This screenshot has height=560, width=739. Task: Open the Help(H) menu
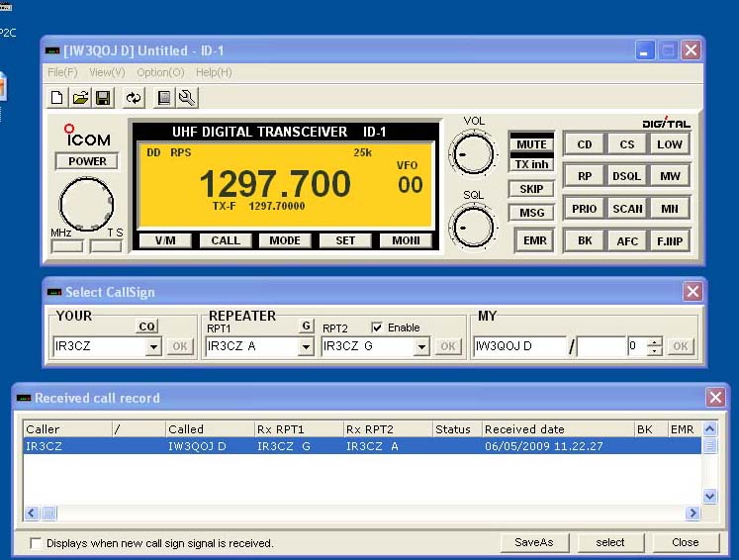214,72
